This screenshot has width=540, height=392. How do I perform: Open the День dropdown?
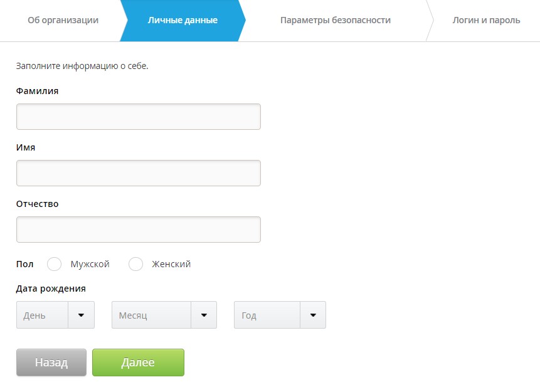55,315
